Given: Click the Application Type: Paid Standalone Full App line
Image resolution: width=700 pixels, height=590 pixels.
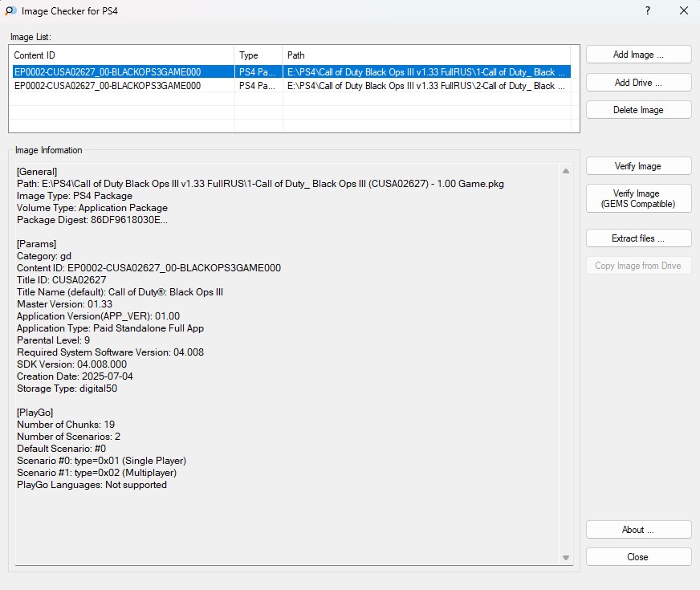Looking at the screenshot, I should click(x=110, y=328).
